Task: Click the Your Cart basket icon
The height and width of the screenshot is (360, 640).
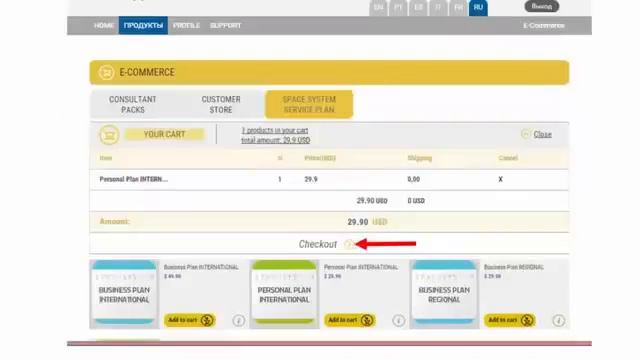Action: click(x=109, y=135)
